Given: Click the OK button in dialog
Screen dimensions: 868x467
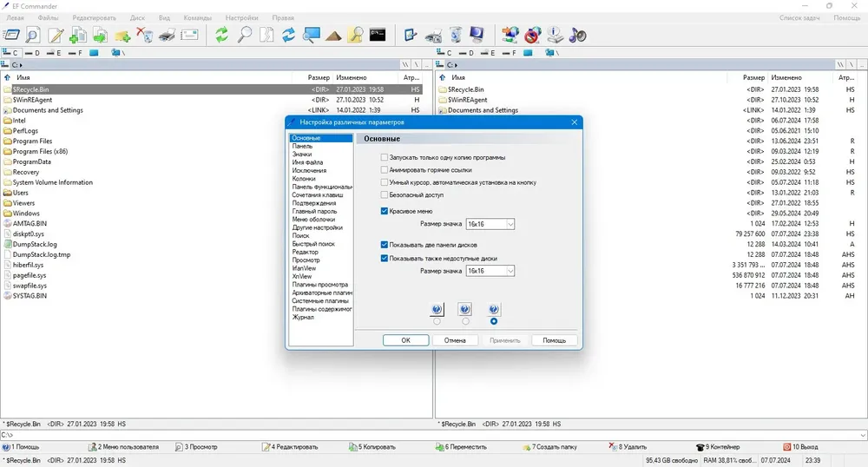Looking at the screenshot, I should pos(405,340).
